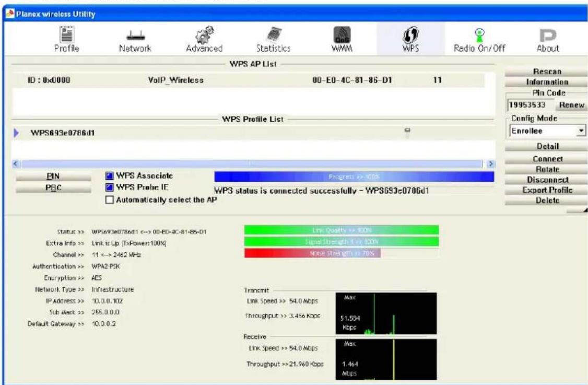Start WPS with the PBC button
This screenshot has height=385, width=588.
53,188
